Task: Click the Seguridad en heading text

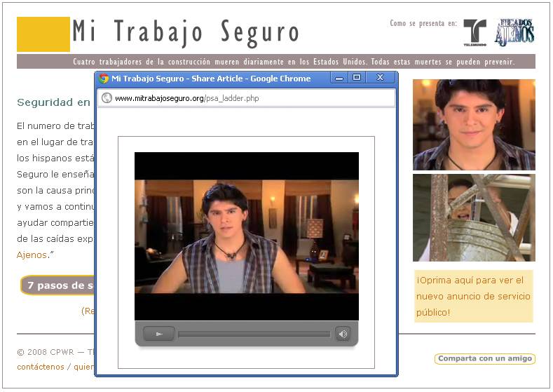Action: (x=53, y=102)
